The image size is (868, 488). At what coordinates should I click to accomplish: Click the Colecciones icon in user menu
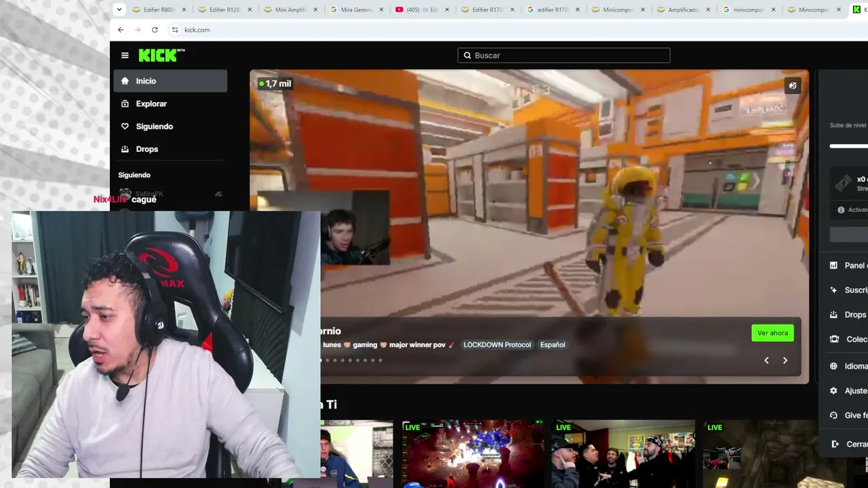click(x=833, y=339)
